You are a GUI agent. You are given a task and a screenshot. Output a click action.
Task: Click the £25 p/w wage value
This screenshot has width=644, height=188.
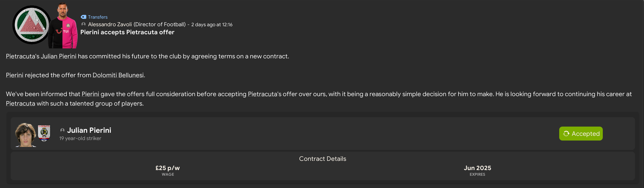[167, 168]
